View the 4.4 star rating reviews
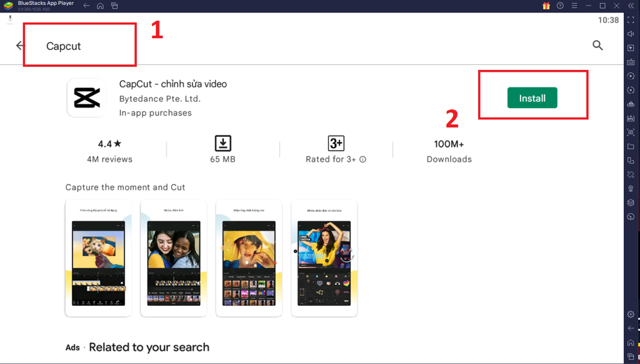 [109, 151]
